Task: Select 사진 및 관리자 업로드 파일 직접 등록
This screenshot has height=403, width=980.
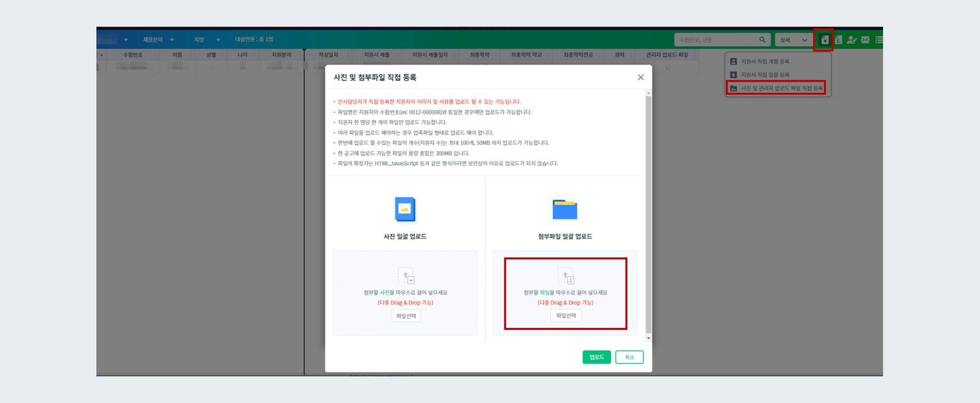Action: pyautogui.click(x=776, y=88)
